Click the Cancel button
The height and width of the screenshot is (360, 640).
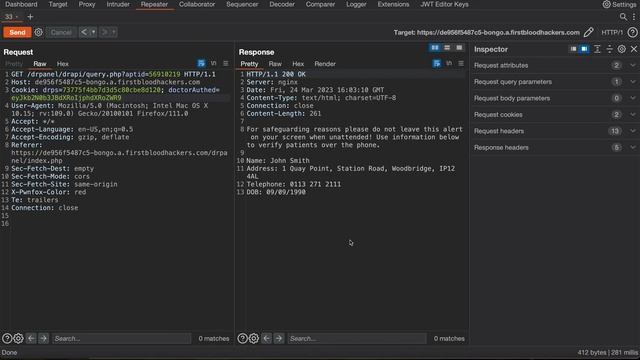pyautogui.click(x=61, y=32)
